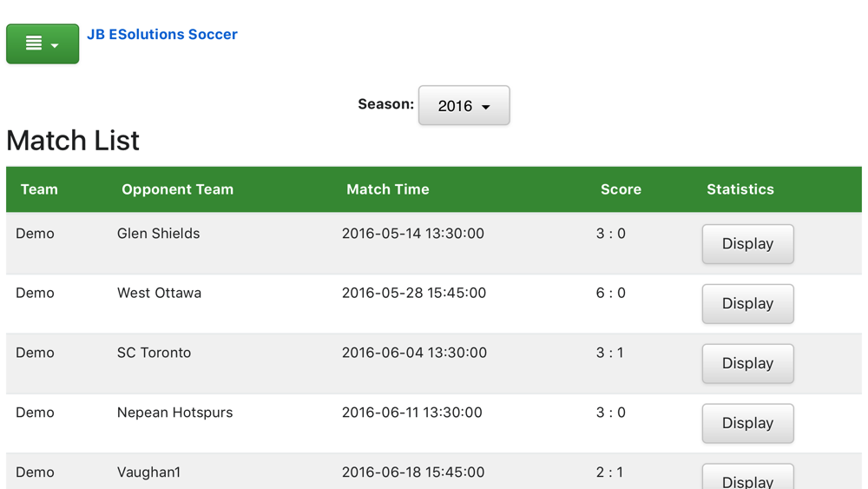Select the Glen Shields opponent cell

(158, 234)
